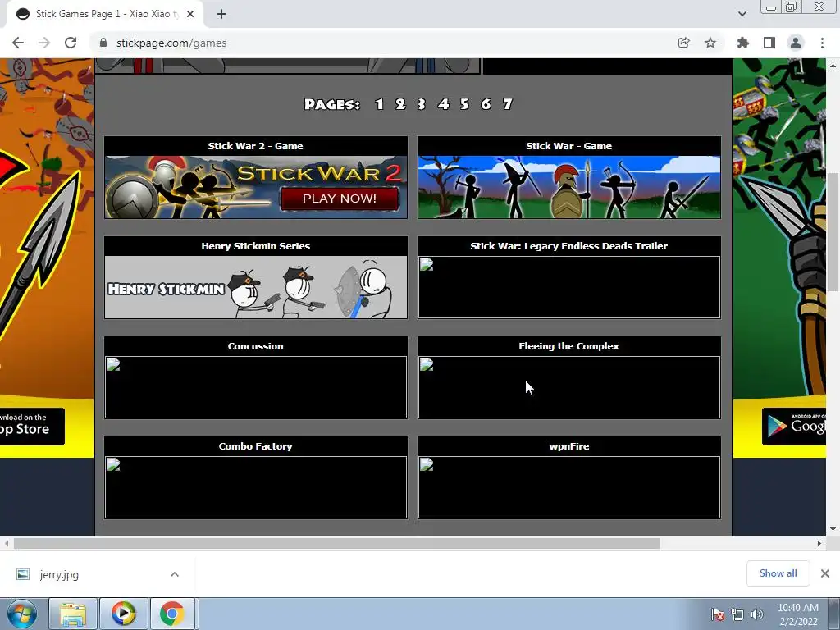Open the Windows Start menu

coord(21,614)
